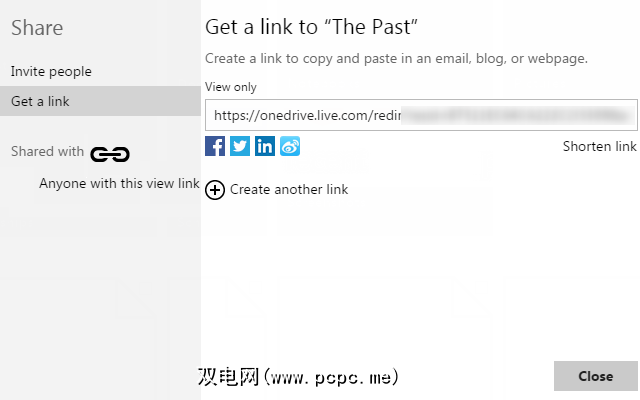Click the Shared with label
640x400 pixels.
(47, 152)
